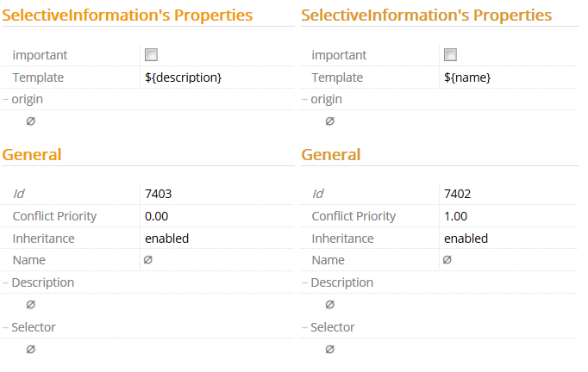Collapse the origin section in left panel

click(6, 99)
